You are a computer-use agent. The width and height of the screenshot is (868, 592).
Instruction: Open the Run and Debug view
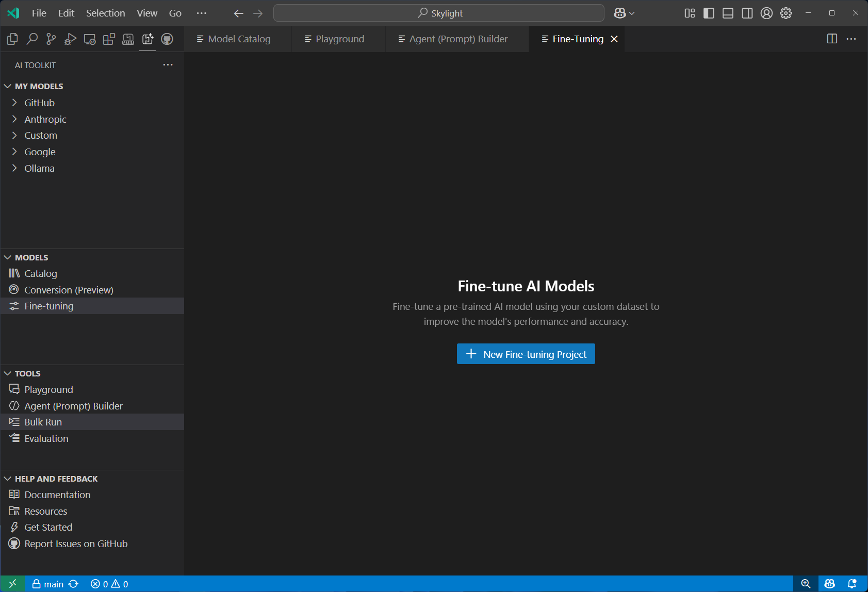[70, 39]
